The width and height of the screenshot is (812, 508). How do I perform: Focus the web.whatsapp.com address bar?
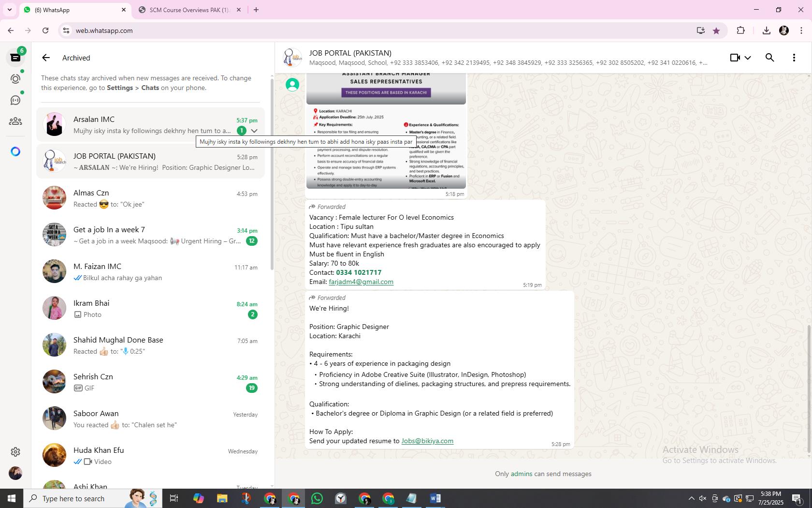tap(377, 30)
